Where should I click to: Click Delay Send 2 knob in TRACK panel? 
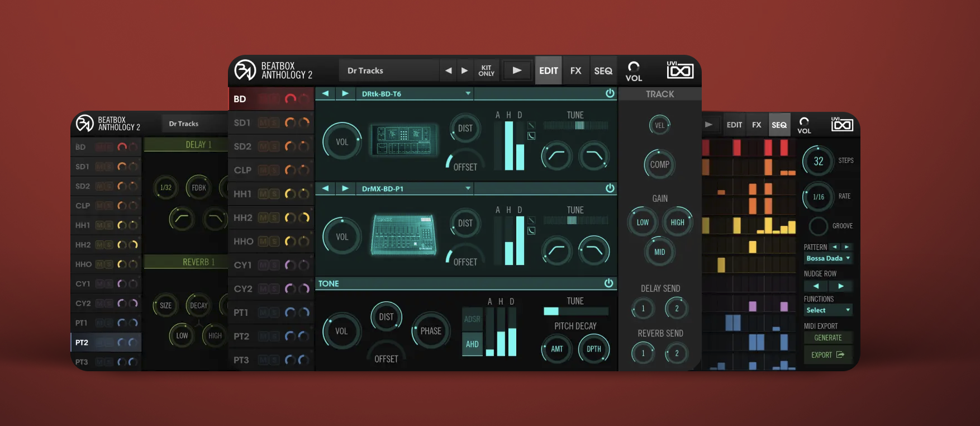click(677, 309)
